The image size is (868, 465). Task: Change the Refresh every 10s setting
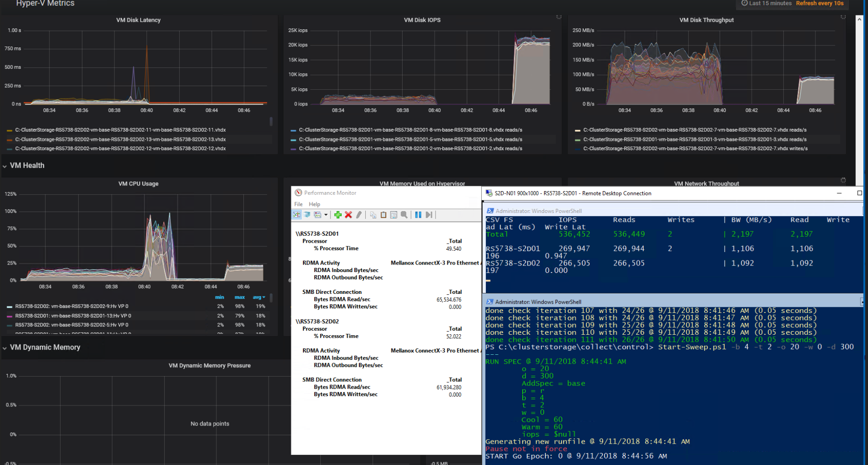pyautogui.click(x=820, y=3)
